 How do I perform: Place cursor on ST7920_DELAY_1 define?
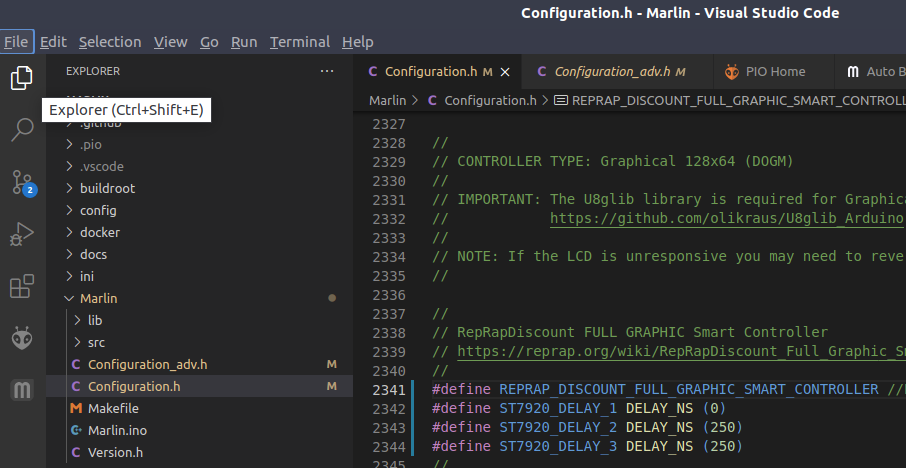[558, 409]
